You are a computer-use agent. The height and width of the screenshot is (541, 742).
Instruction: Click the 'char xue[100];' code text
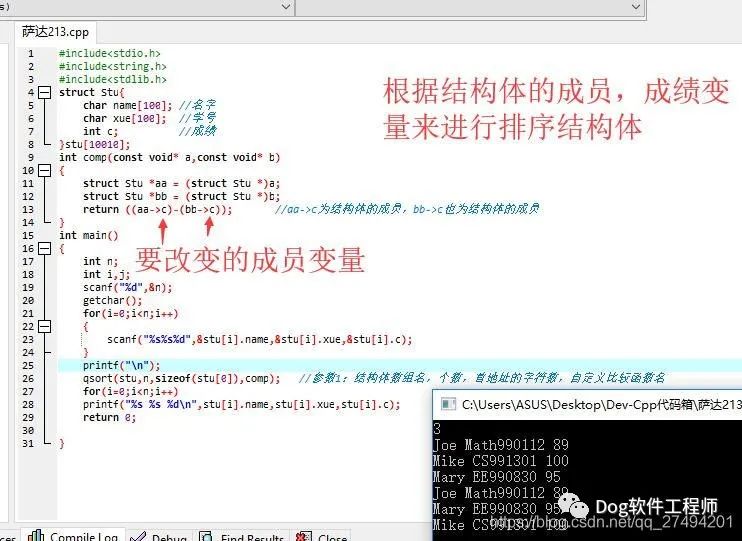click(125, 118)
